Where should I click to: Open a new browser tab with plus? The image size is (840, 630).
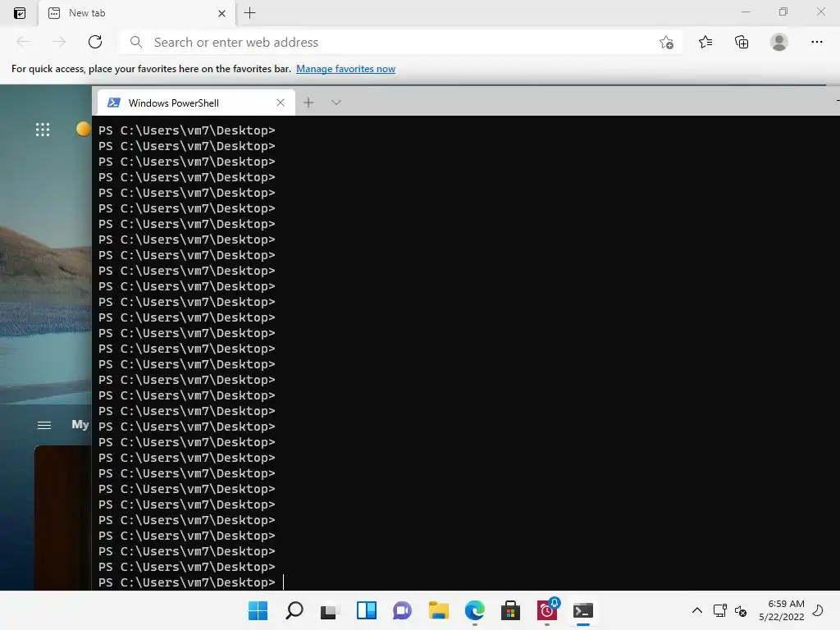249,13
